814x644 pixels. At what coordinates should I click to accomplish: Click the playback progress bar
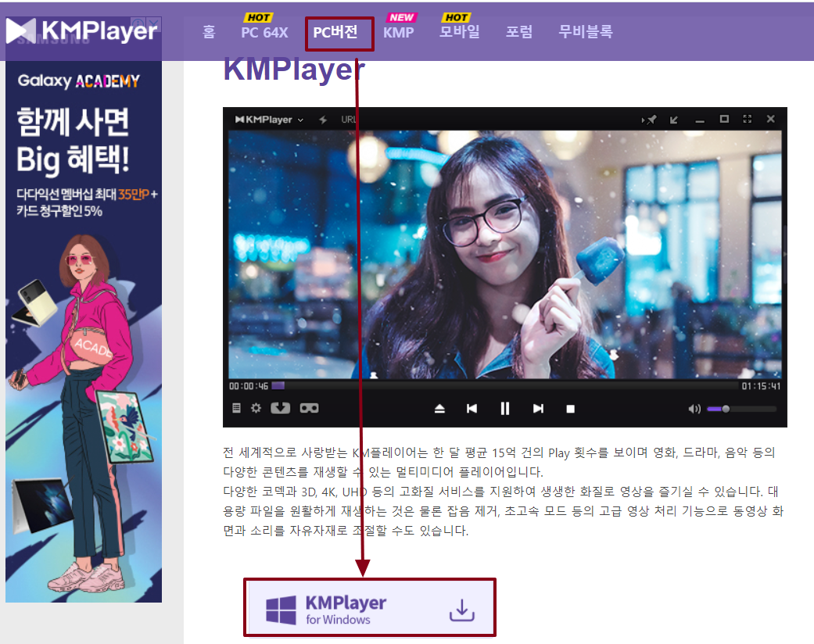[504, 386]
